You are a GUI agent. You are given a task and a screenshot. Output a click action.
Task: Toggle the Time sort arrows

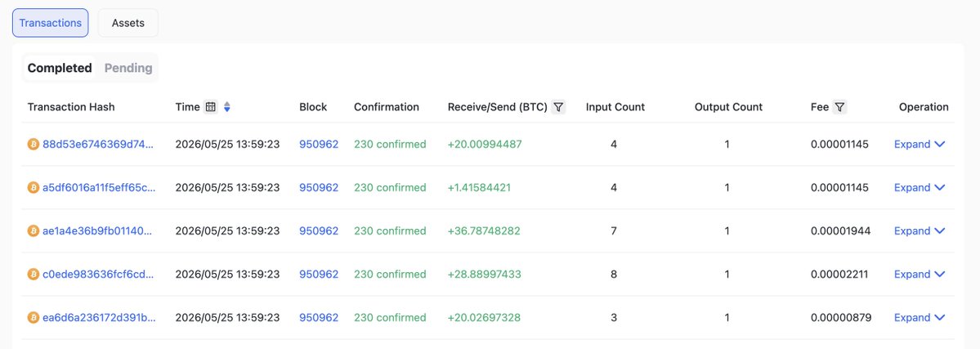click(x=227, y=107)
